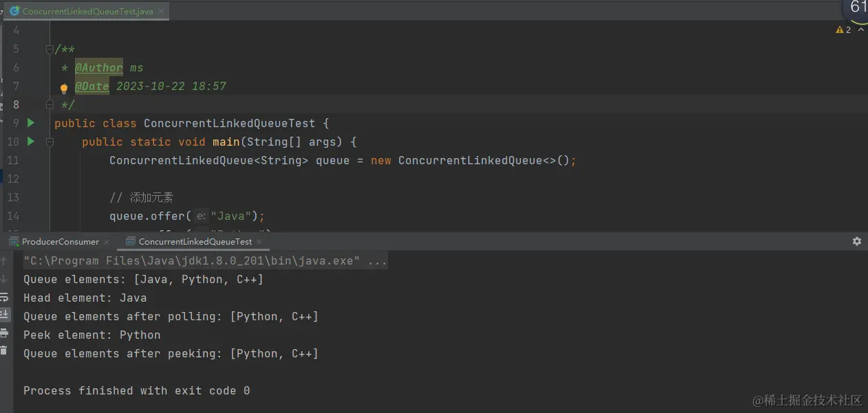Viewport: 868px width, 413px height.
Task: Click the java.exe command line in console
Action: pos(205,261)
